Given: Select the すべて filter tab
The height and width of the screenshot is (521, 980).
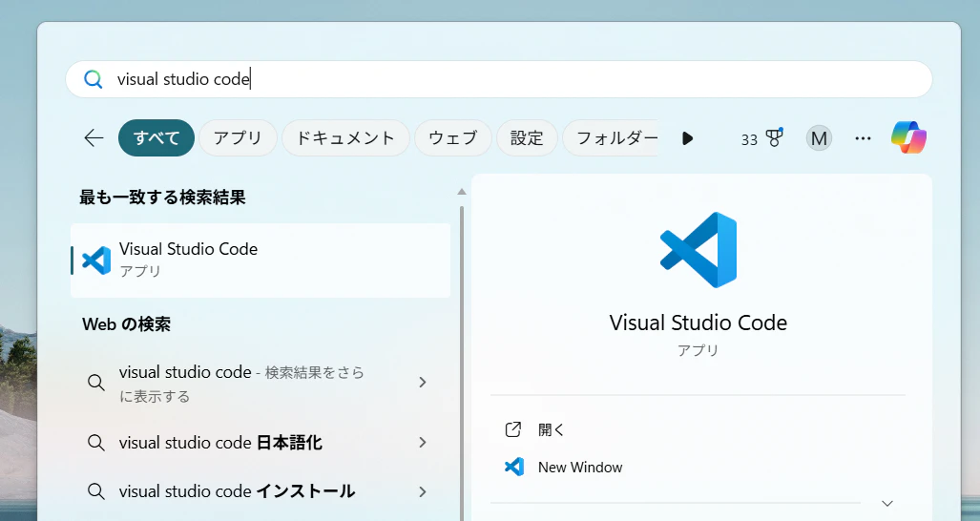Looking at the screenshot, I should (x=156, y=138).
